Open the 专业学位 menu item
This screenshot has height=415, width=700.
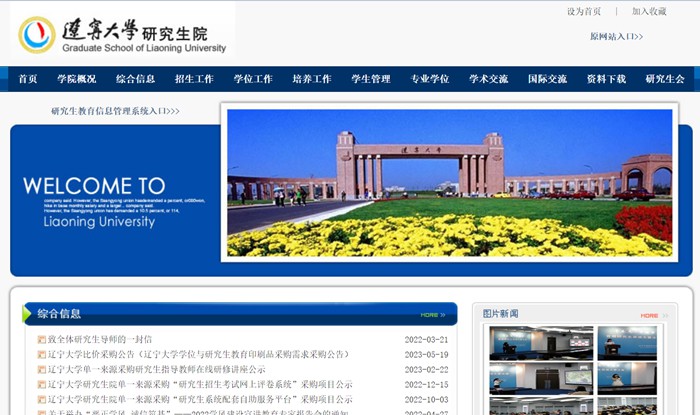(430, 79)
